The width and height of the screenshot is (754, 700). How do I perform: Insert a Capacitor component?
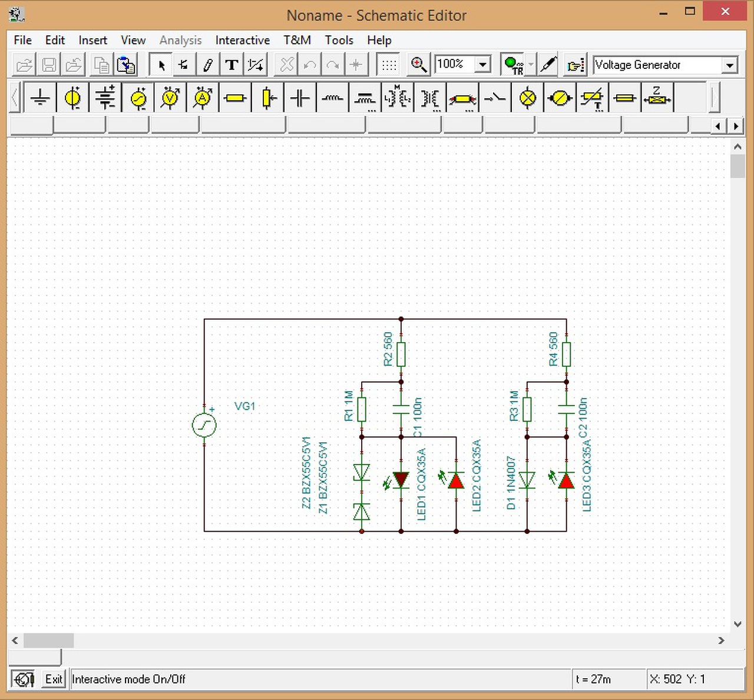click(x=300, y=98)
